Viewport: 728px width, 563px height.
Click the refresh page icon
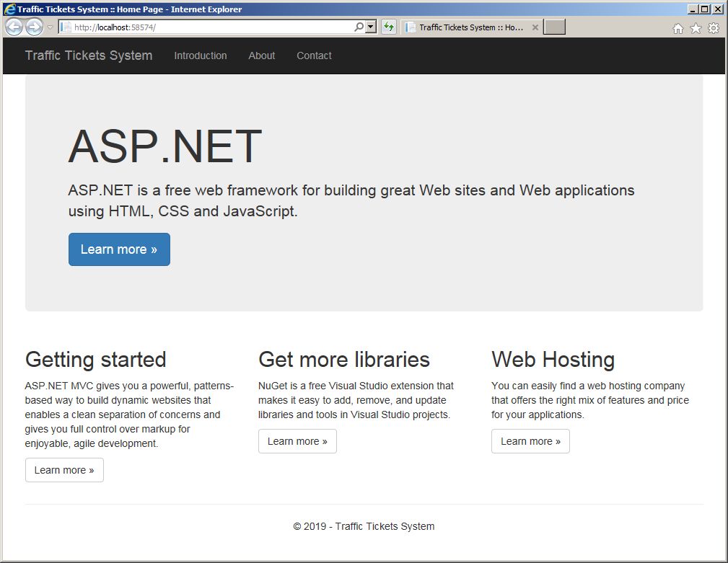pos(389,27)
